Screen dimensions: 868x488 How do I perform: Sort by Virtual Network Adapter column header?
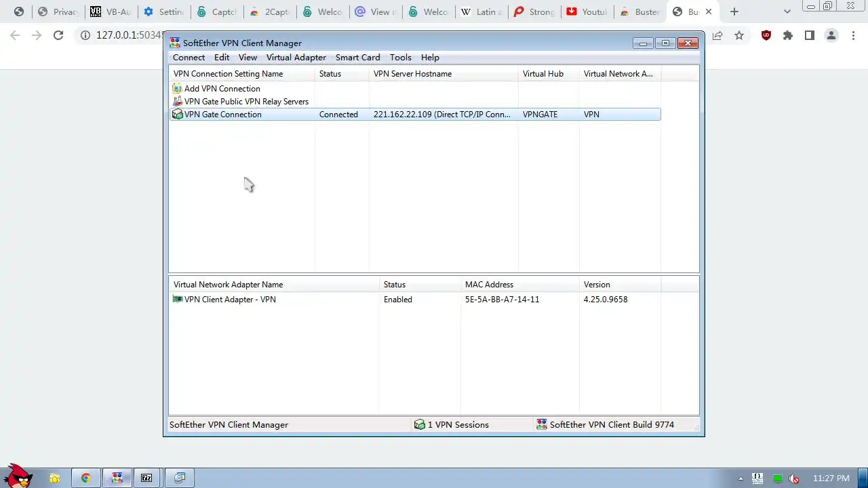coord(620,73)
